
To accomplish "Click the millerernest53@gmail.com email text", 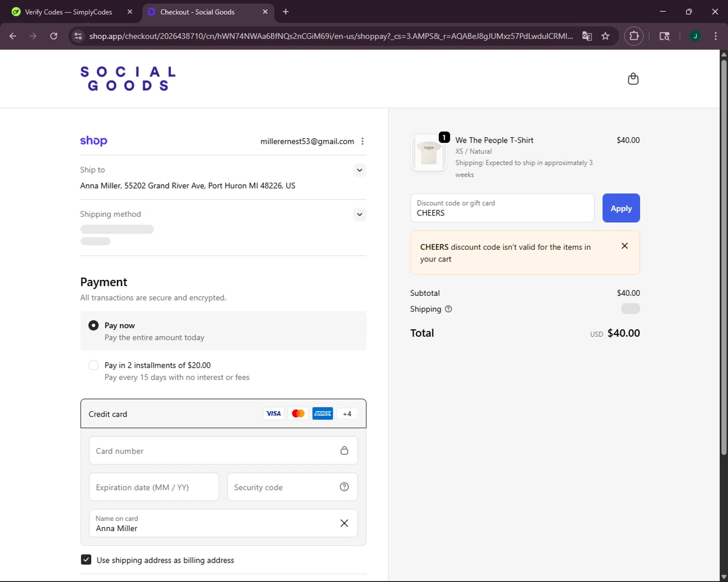I will [x=307, y=141].
